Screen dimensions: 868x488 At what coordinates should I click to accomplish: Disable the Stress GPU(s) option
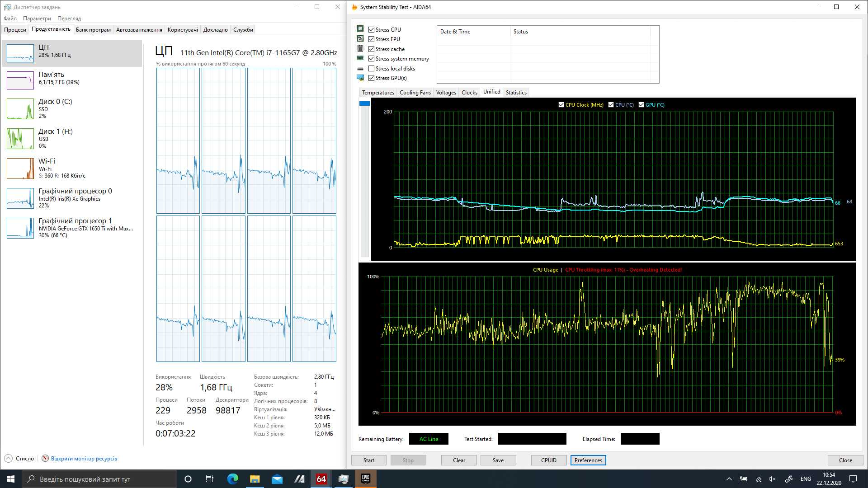pos(371,78)
